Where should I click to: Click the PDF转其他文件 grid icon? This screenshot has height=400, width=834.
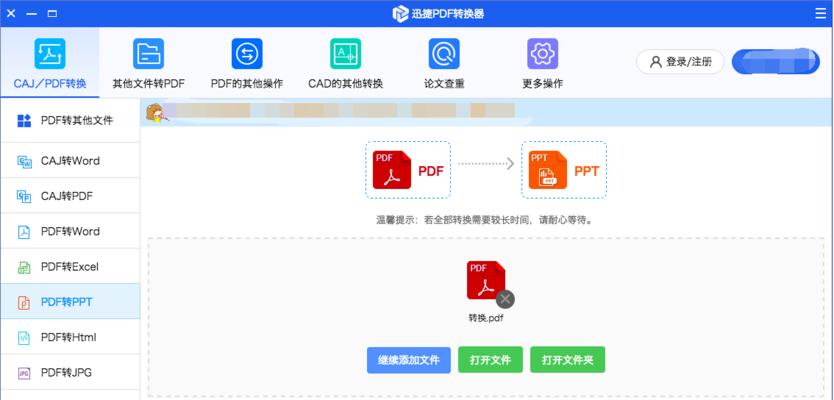(24, 121)
